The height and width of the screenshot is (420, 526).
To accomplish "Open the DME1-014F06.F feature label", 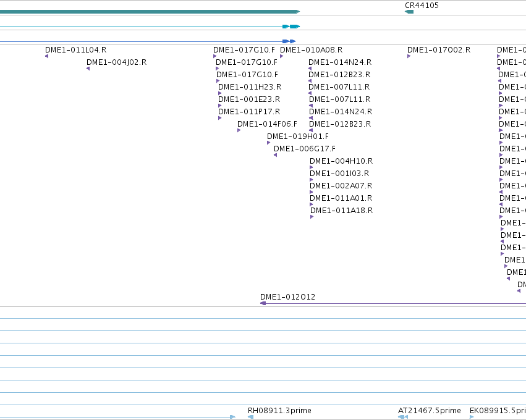I will [x=267, y=124].
